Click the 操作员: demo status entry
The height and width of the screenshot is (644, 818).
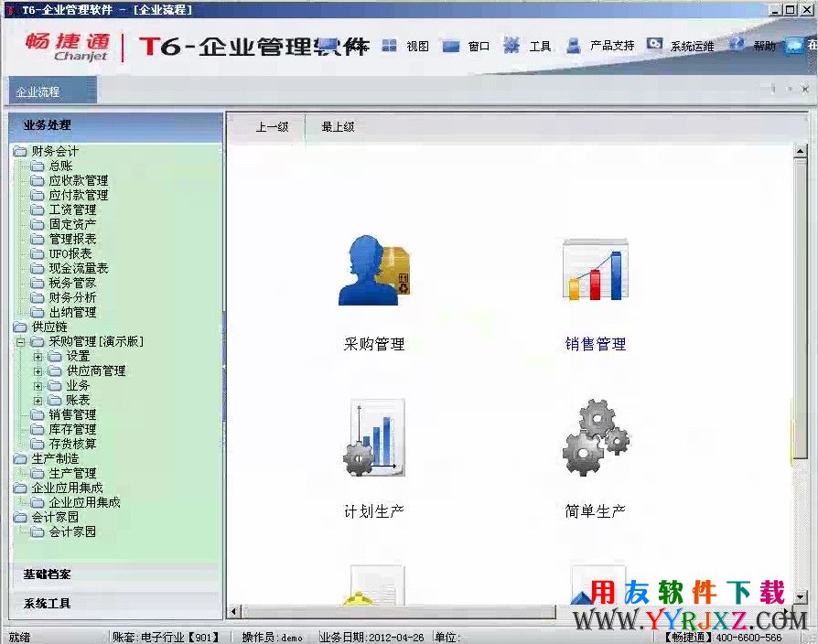[x=272, y=638]
